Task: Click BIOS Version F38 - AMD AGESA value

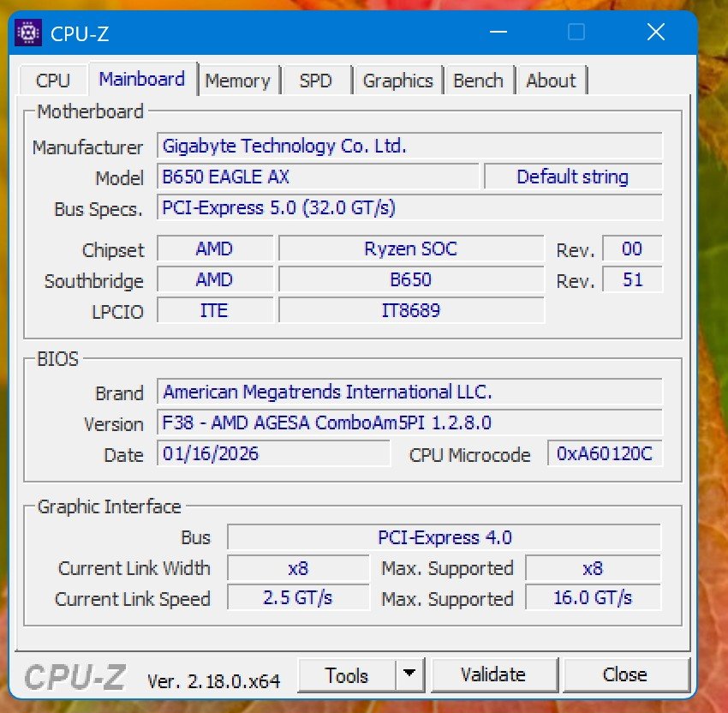Action: point(409,422)
